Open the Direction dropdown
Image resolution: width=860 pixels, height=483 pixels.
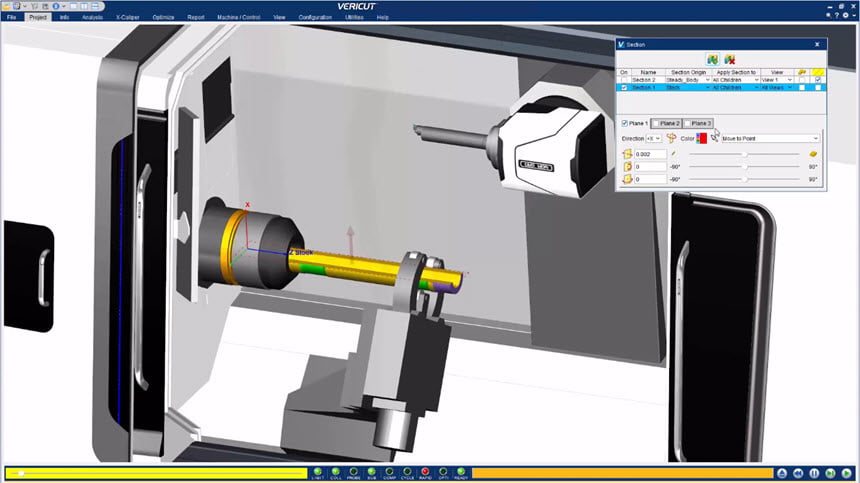point(654,139)
